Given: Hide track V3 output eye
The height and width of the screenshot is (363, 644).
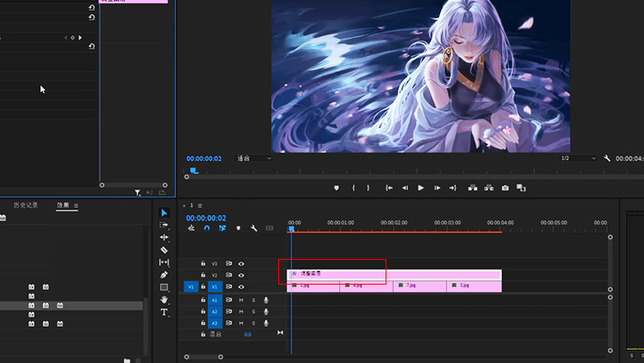Looking at the screenshot, I should click(241, 264).
